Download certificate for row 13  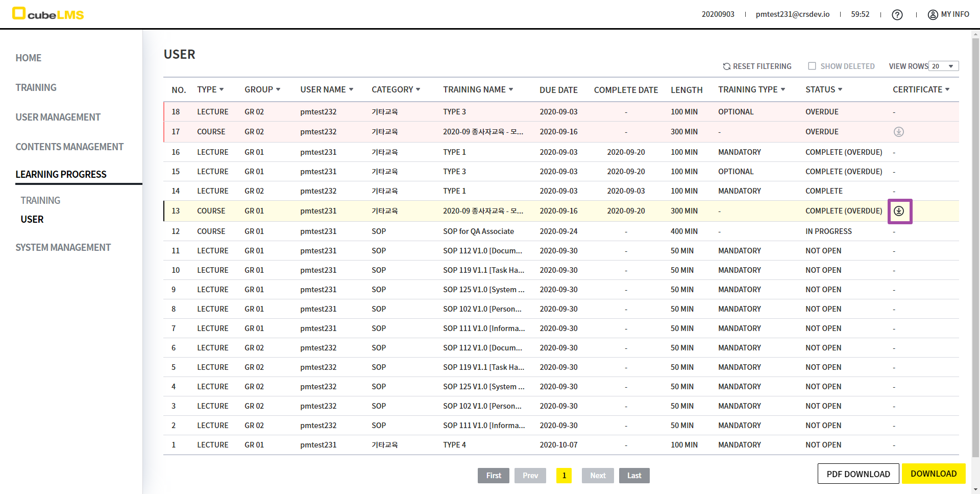click(x=899, y=211)
